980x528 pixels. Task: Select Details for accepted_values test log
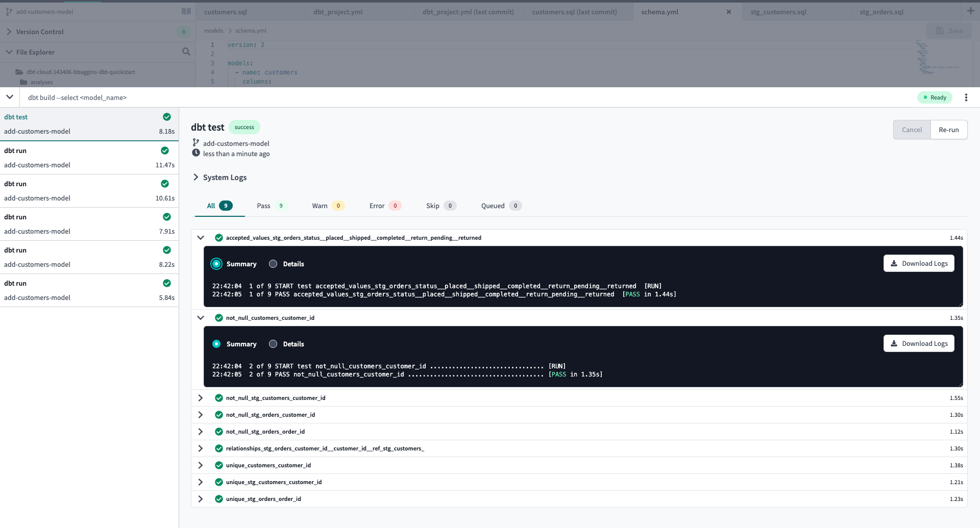click(273, 264)
